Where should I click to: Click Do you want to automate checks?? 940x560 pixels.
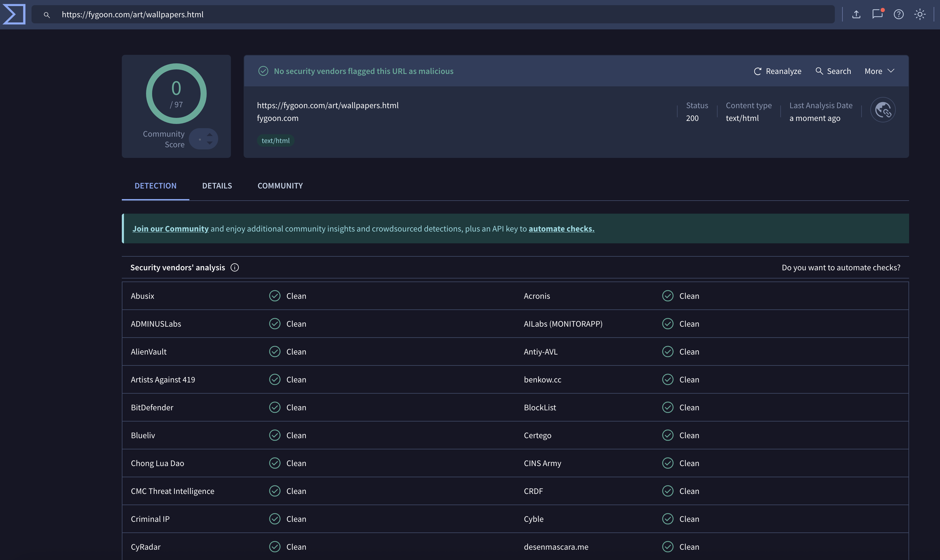click(841, 268)
